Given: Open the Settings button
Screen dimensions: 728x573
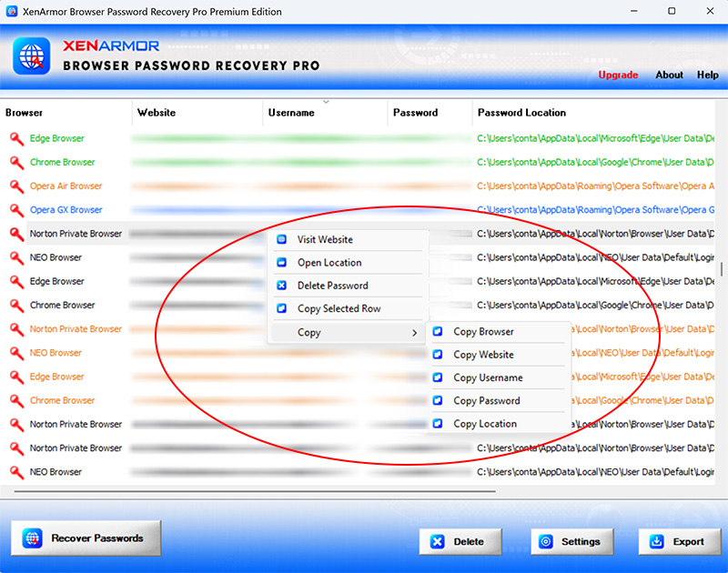Looking at the screenshot, I should 571,542.
